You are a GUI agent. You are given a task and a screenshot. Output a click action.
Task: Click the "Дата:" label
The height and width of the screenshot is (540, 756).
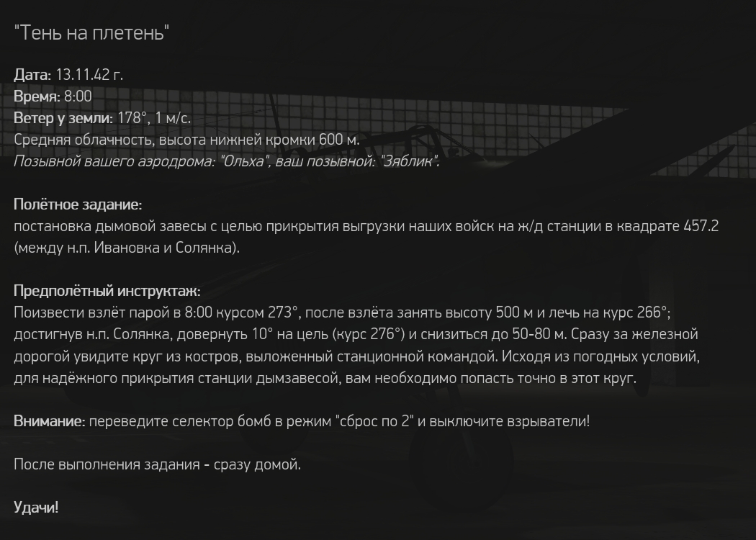(32, 75)
